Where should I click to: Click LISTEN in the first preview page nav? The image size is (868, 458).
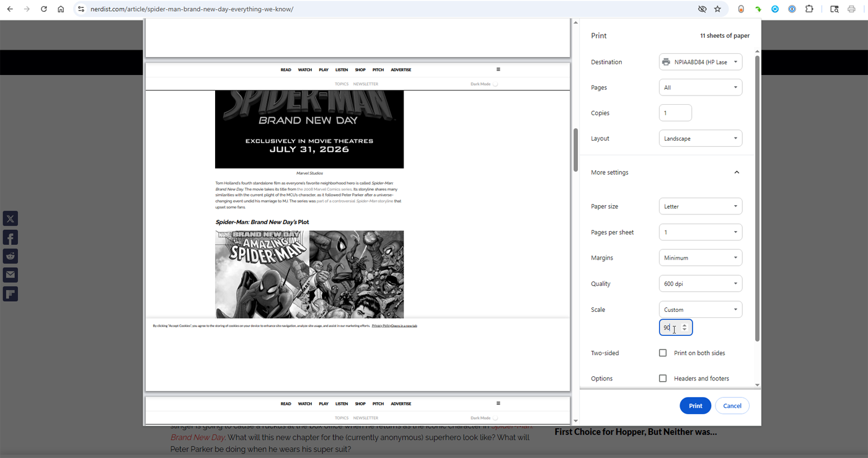tap(342, 70)
